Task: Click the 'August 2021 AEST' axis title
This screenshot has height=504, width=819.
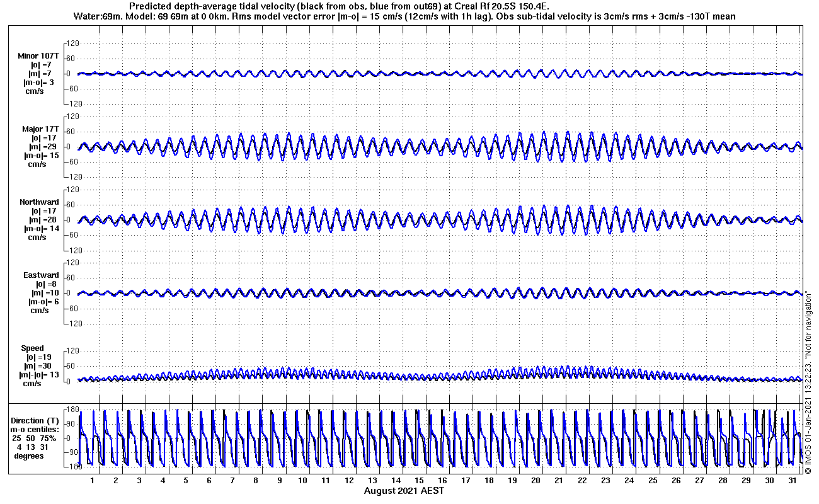Action: click(x=404, y=490)
